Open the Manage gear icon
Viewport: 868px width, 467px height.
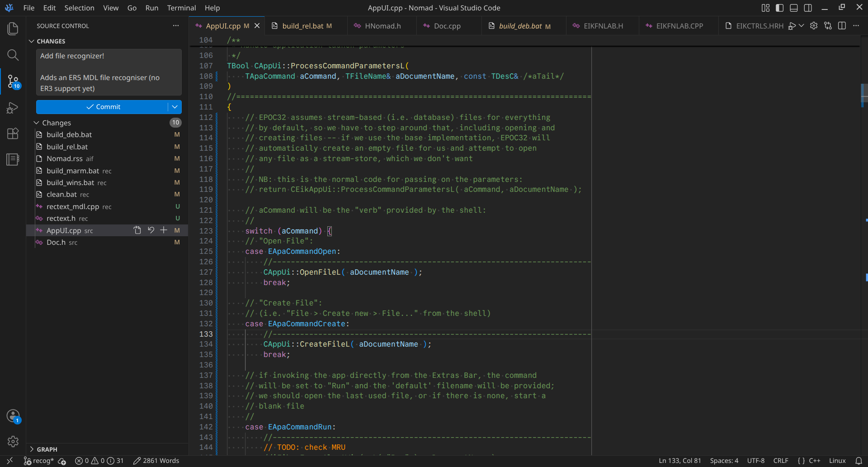click(13, 441)
